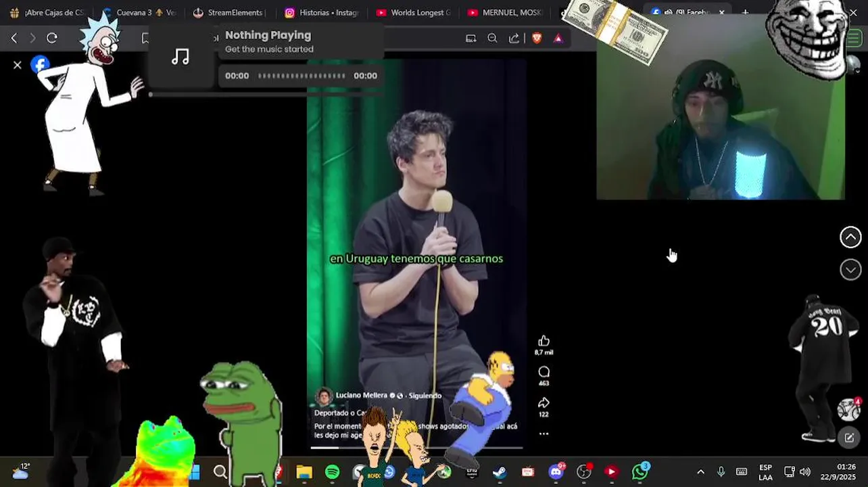Switch to the MERNUEL, MOSK YouTube tab

point(504,13)
